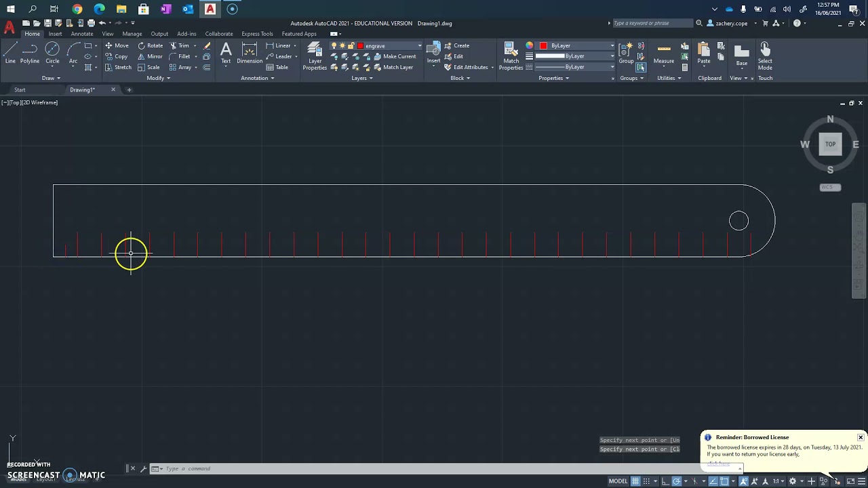
Task: Expand the Modify panel
Action: (159, 78)
